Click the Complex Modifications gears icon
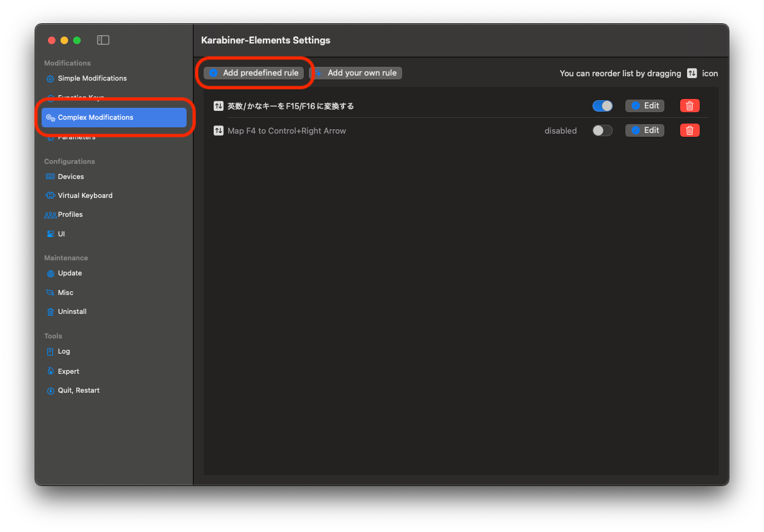Viewport: 764px width, 532px height. pyautogui.click(x=50, y=118)
